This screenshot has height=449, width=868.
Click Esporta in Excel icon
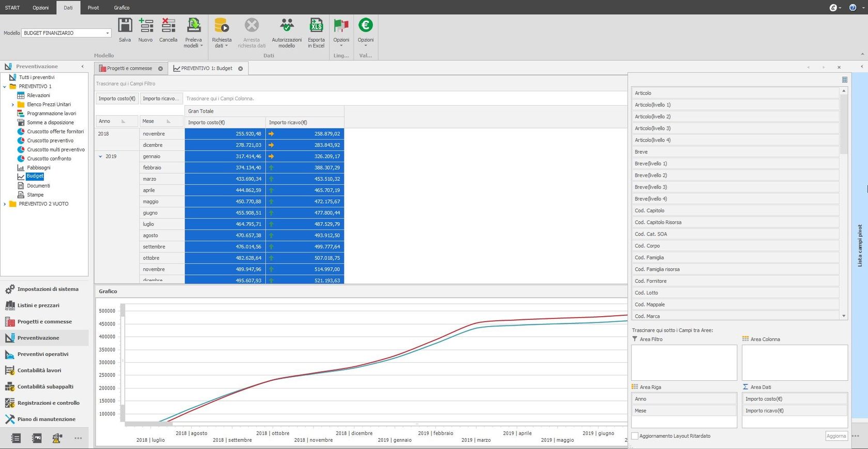(316, 26)
